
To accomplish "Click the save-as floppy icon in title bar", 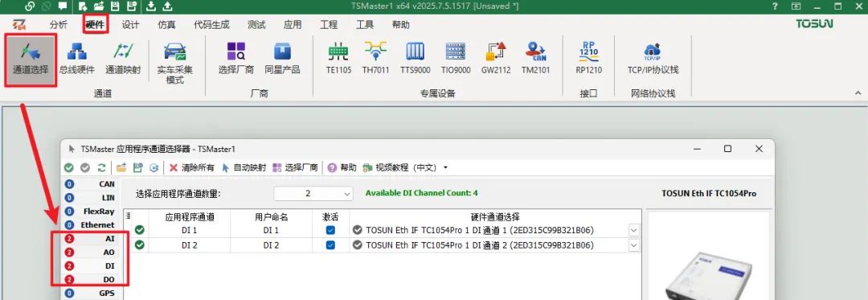I will point(131,6).
